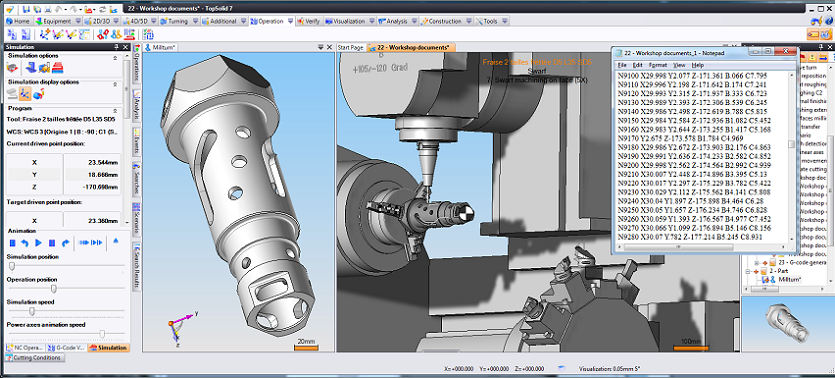Image resolution: width=835 pixels, height=378 pixels.
Task: Open the Start Page document tab
Action: tap(350, 47)
